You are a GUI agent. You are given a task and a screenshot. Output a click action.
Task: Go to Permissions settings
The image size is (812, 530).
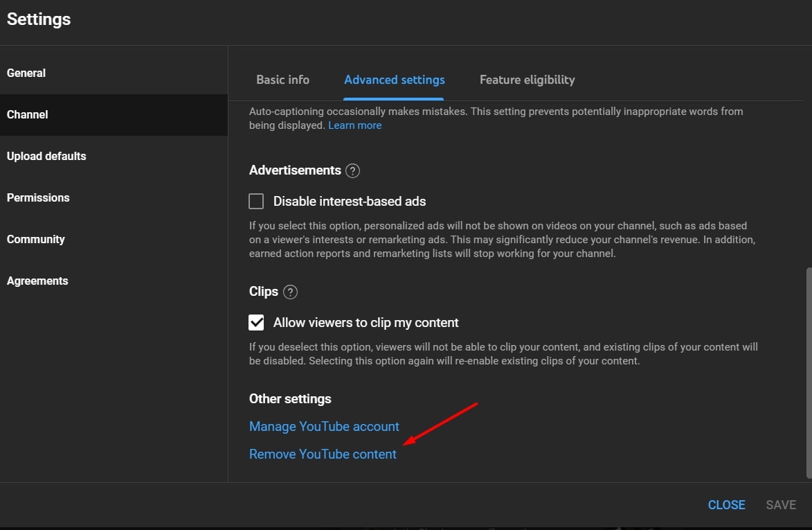click(x=114, y=197)
